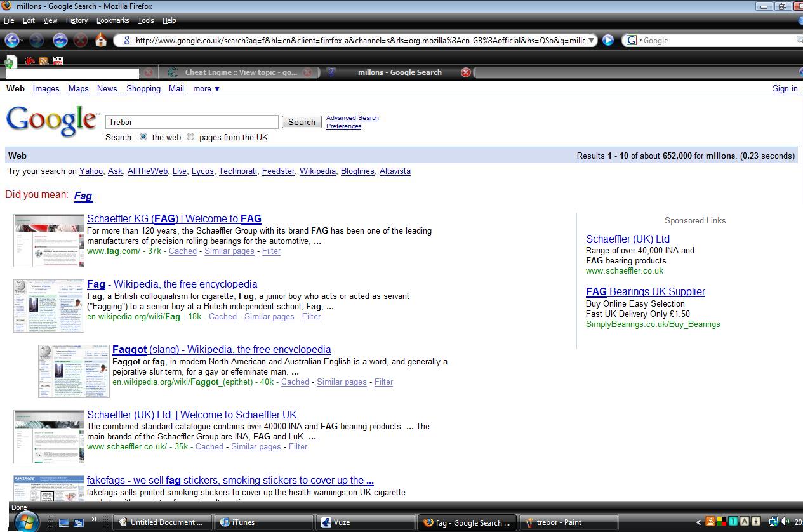Click the Google search query input field
Screen dimensions: 803x532
pos(192,122)
